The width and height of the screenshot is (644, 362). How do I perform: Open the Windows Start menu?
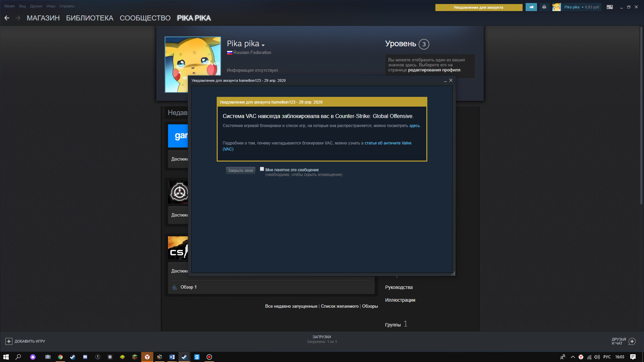tap(6, 357)
